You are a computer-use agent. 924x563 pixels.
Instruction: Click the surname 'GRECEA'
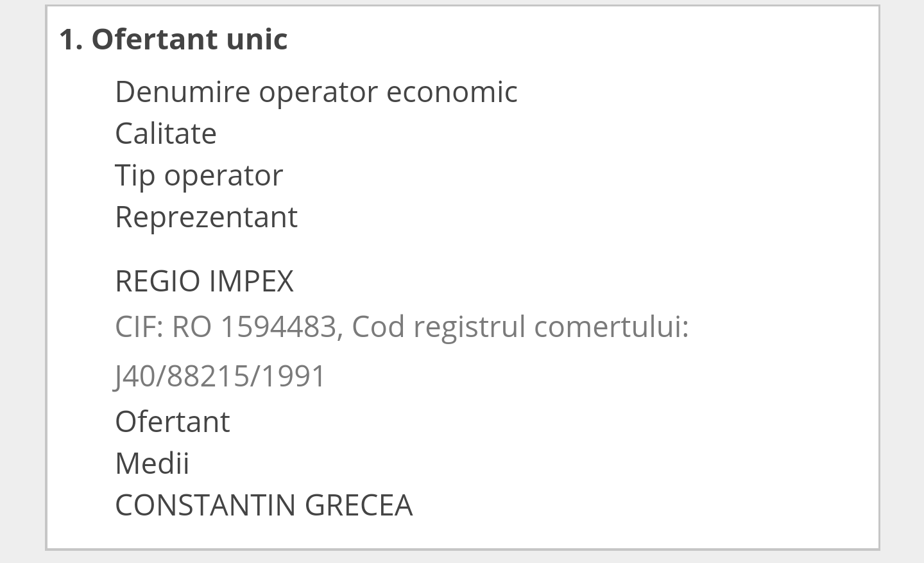358,505
